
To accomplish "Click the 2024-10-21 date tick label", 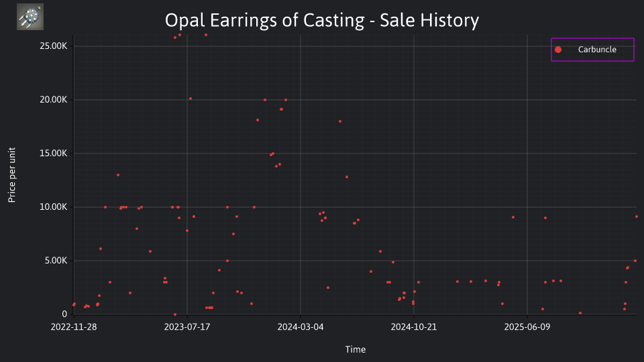I will point(414,327).
